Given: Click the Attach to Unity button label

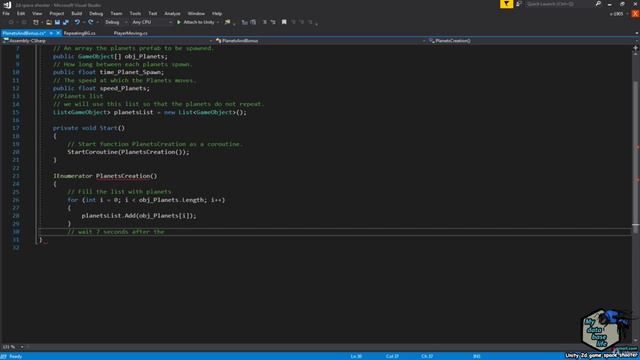Looking at the screenshot, I should pos(199,22).
